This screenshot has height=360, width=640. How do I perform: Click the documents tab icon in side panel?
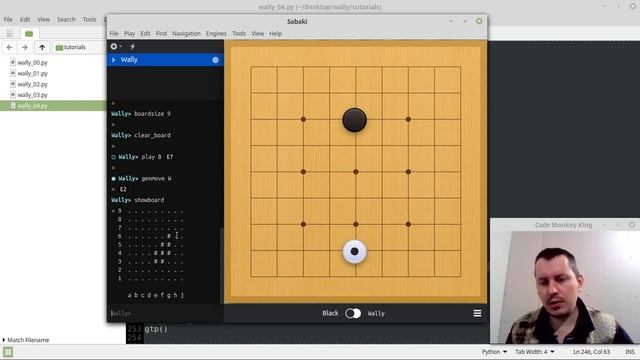pos(10,33)
